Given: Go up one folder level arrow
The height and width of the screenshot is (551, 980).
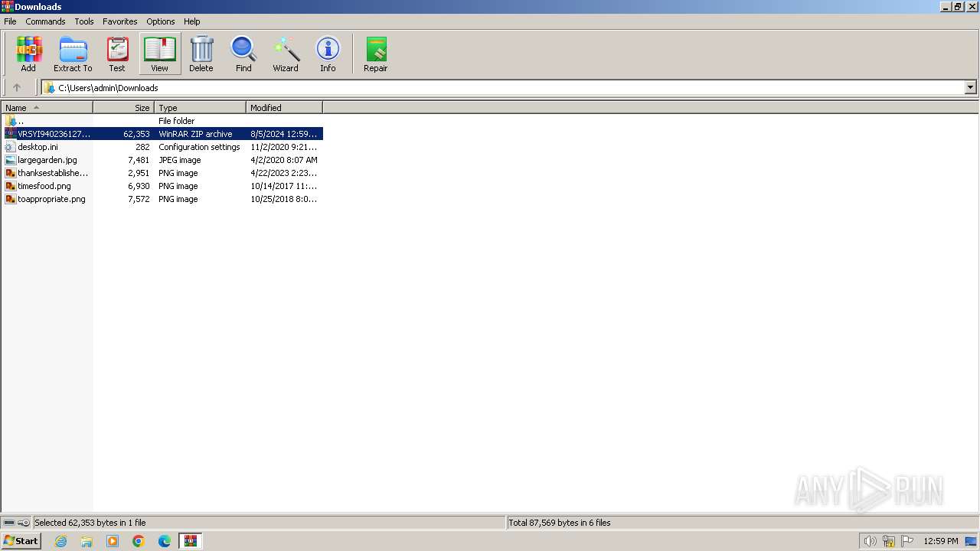Looking at the screenshot, I should pyautogui.click(x=17, y=87).
